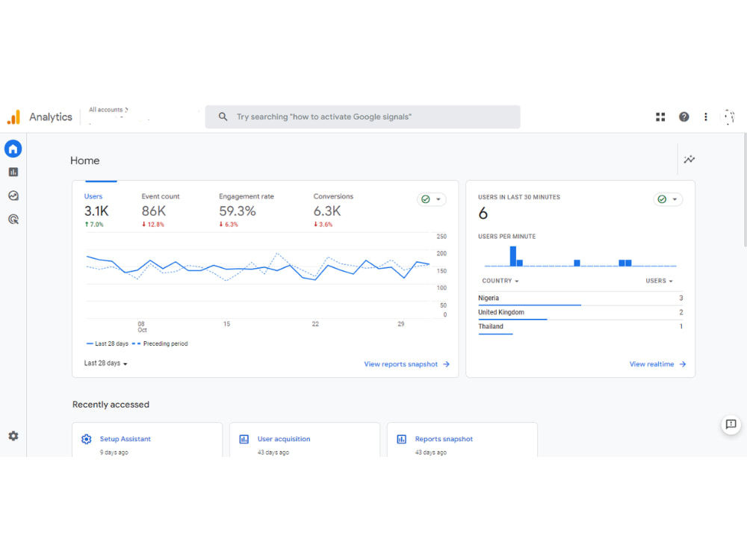Open the Insights icon near Home title
The height and width of the screenshot is (560, 747).
tap(689, 159)
